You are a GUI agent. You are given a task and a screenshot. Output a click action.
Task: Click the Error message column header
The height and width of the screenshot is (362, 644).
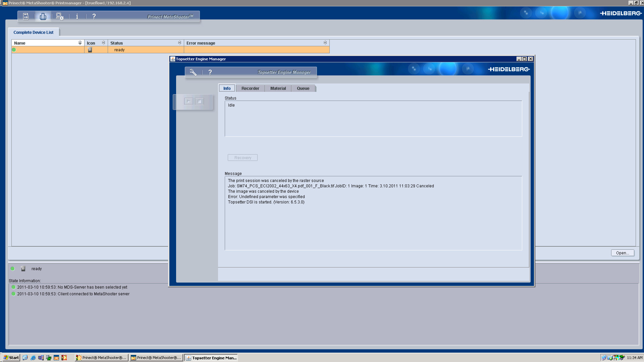click(257, 43)
